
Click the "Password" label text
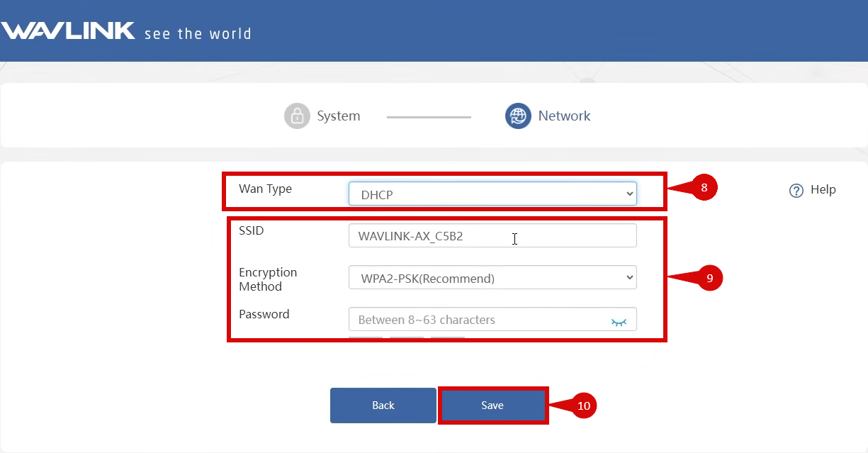[x=264, y=314]
